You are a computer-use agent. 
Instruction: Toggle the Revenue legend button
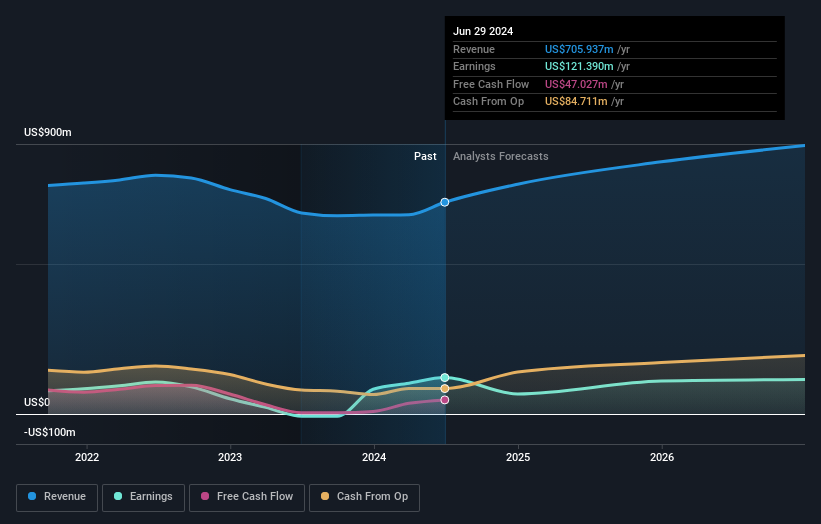point(57,497)
